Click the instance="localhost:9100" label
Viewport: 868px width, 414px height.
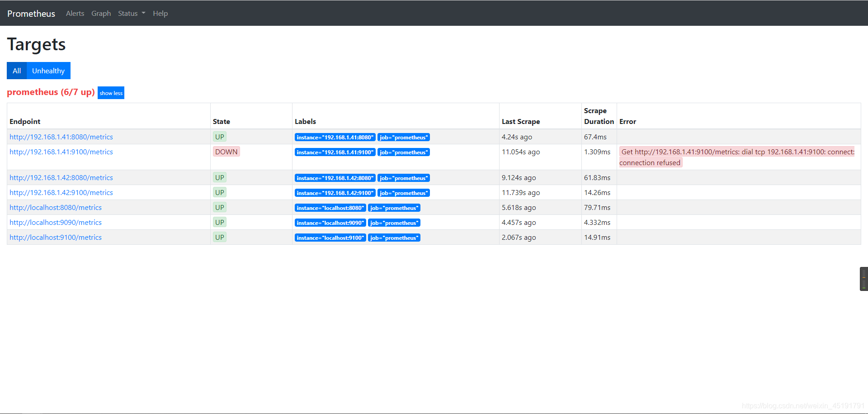(x=330, y=238)
